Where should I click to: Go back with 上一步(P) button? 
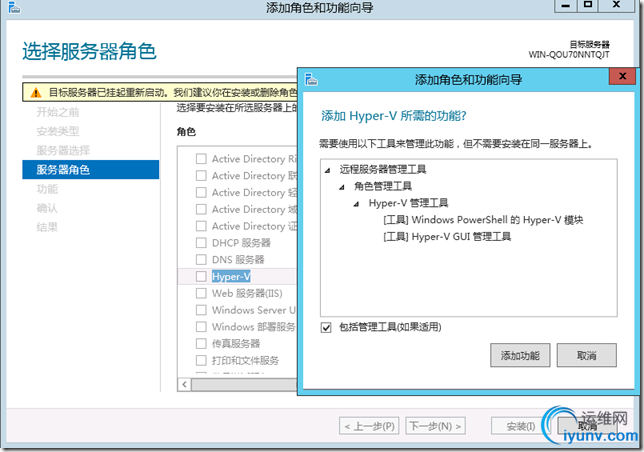370,426
